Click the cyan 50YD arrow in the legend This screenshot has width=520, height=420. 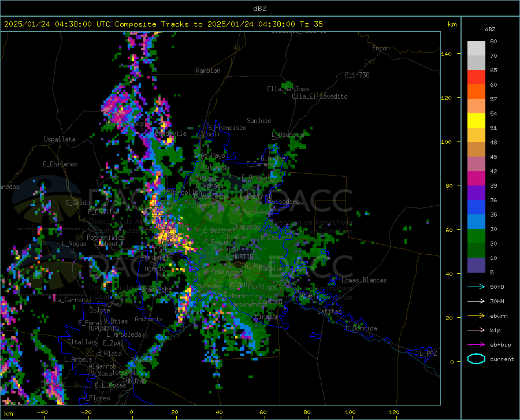coord(476,287)
